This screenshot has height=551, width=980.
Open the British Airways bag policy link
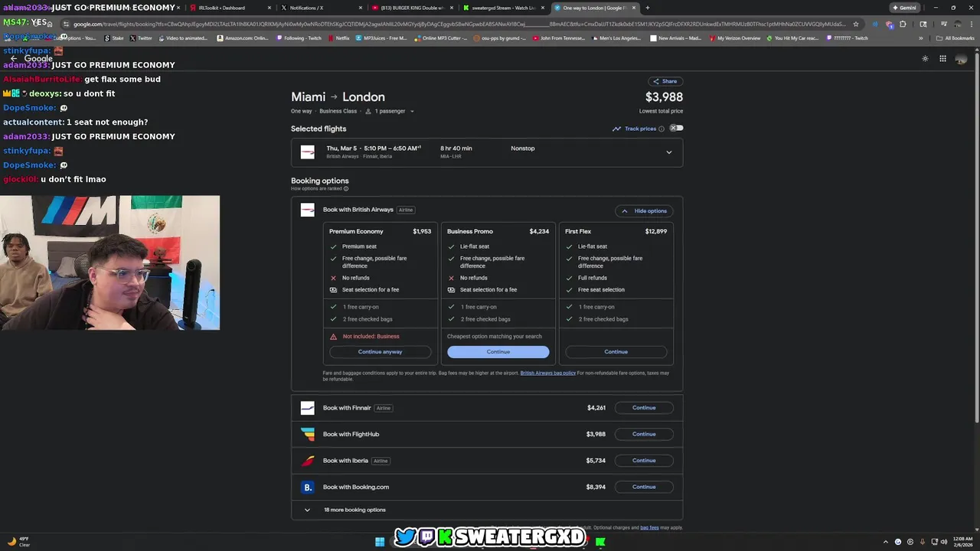point(547,373)
